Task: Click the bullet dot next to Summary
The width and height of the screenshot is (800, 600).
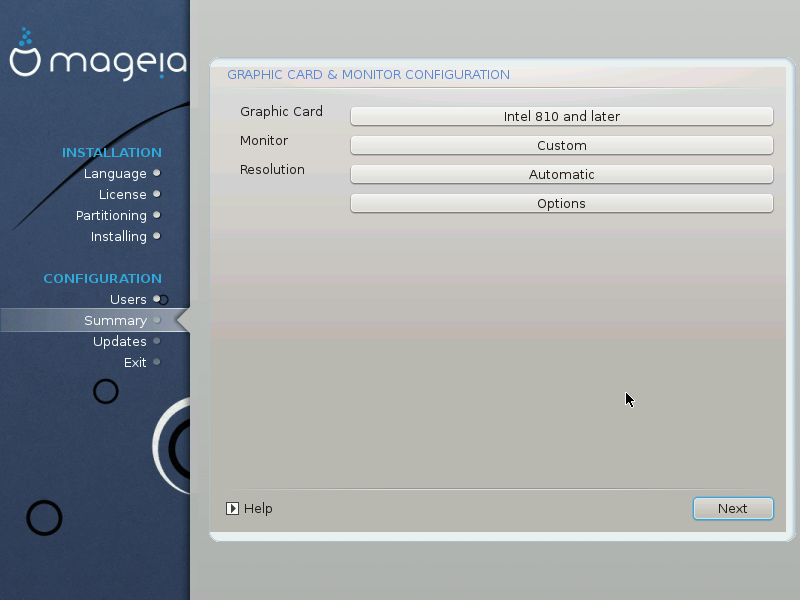Action: [x=157, y=320]
